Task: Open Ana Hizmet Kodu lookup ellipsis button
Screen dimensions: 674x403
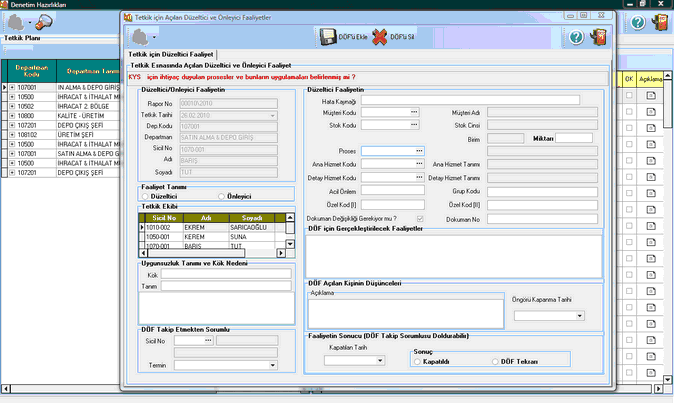Action: point(419,164)
